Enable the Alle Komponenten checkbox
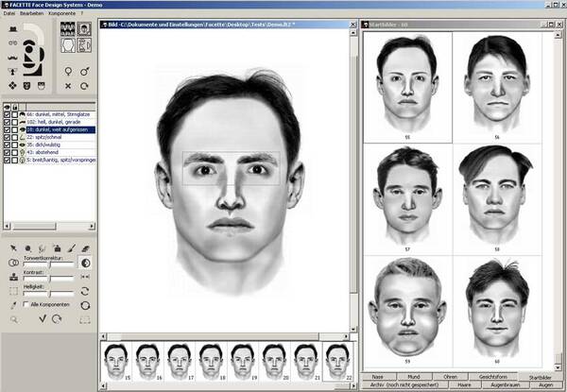Screen dimensions: 567x392 26,304
